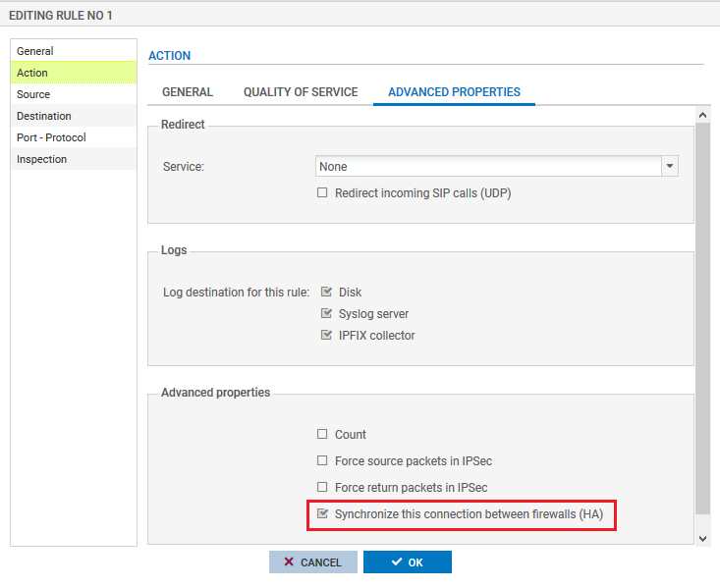Viewport: 720px width, 588px height.
Task: Select the Action section in sidebar
Action: (32, 73)
